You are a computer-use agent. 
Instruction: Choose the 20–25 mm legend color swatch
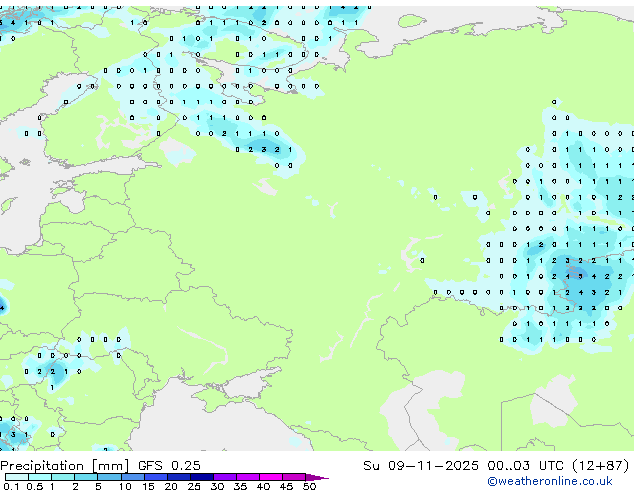point(179,477)
